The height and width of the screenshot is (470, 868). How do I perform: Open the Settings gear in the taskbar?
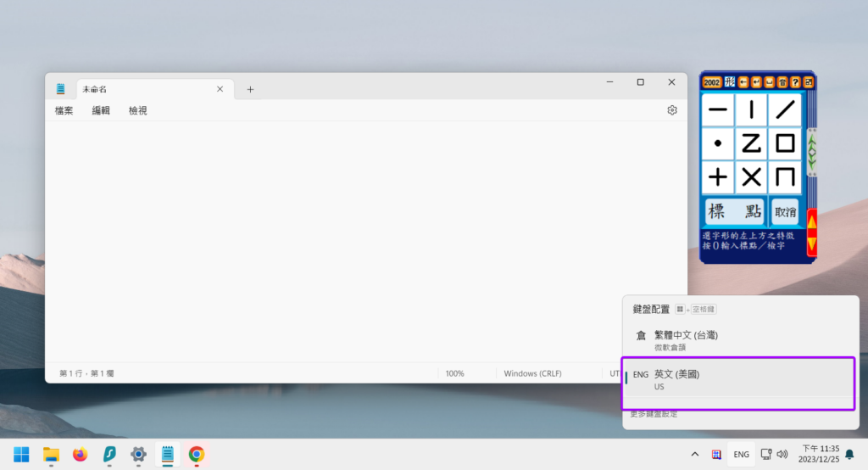click(x=138, y=455)
